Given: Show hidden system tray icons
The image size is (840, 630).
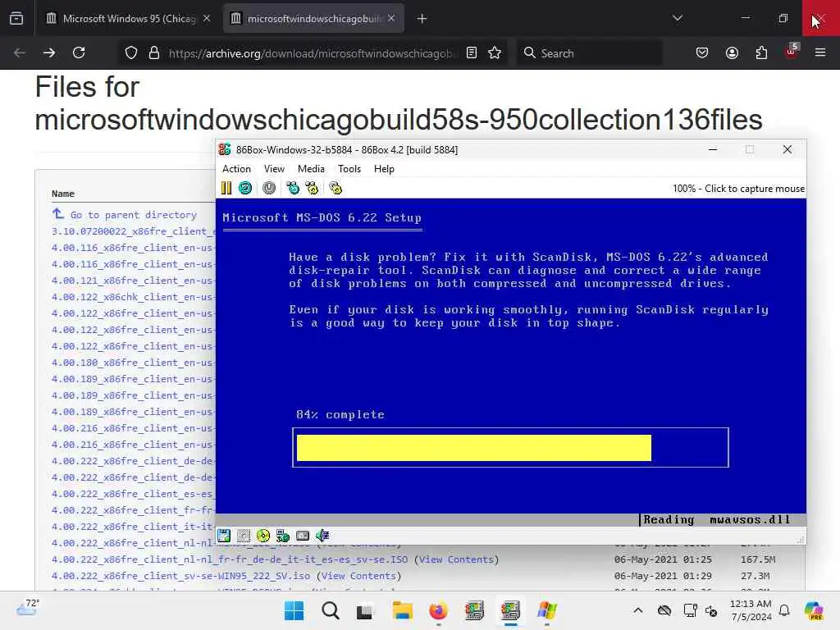Looking at the screenshot, I should point(637,610).
